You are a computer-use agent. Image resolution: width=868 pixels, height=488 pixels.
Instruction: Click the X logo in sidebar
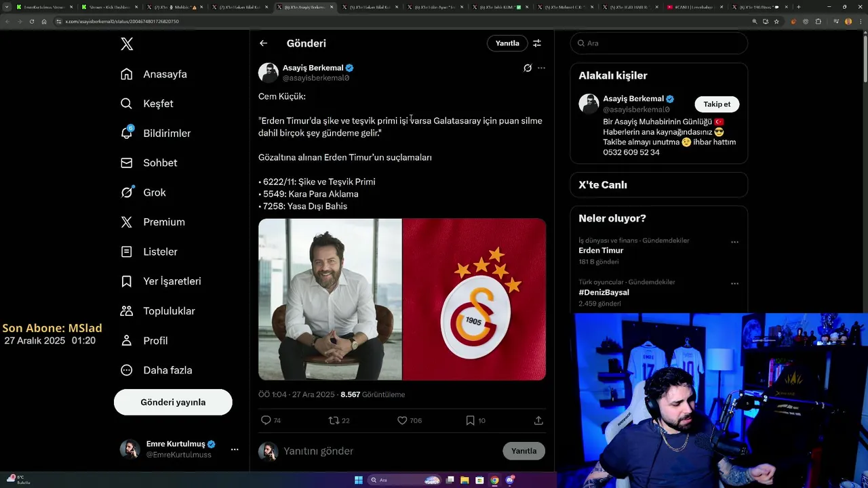click(x=127, y=44)
